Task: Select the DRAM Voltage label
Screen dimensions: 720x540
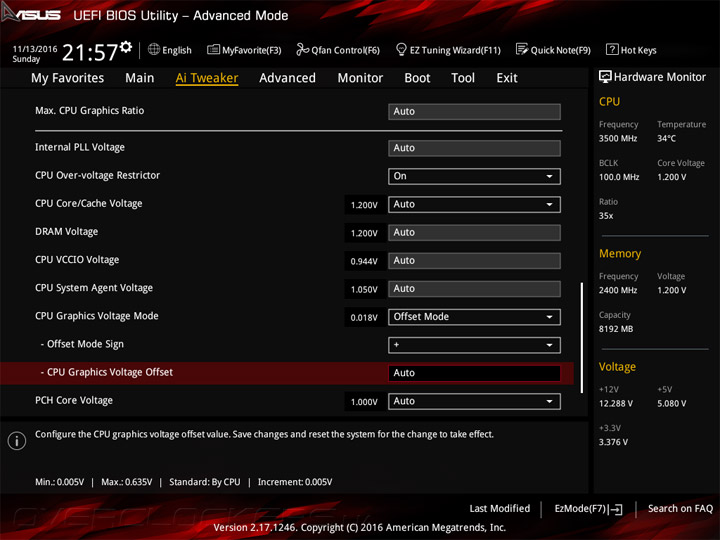Action: [x=67, y=231]
